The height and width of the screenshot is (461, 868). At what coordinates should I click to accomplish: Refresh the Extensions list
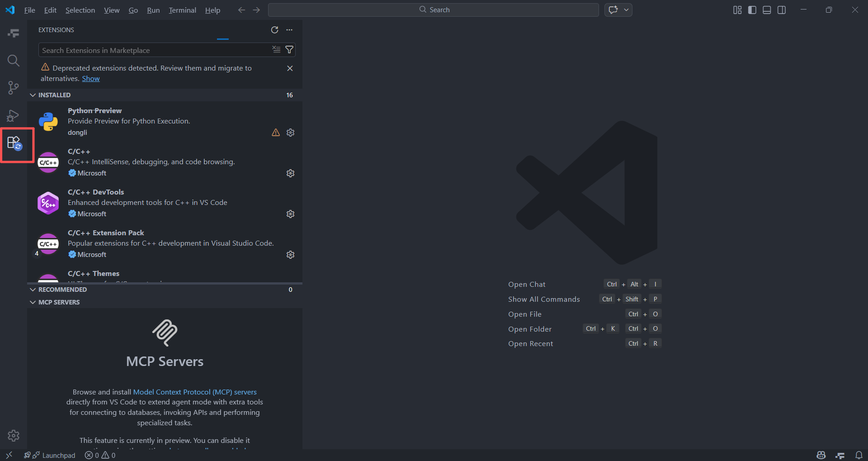click(274, 30)
